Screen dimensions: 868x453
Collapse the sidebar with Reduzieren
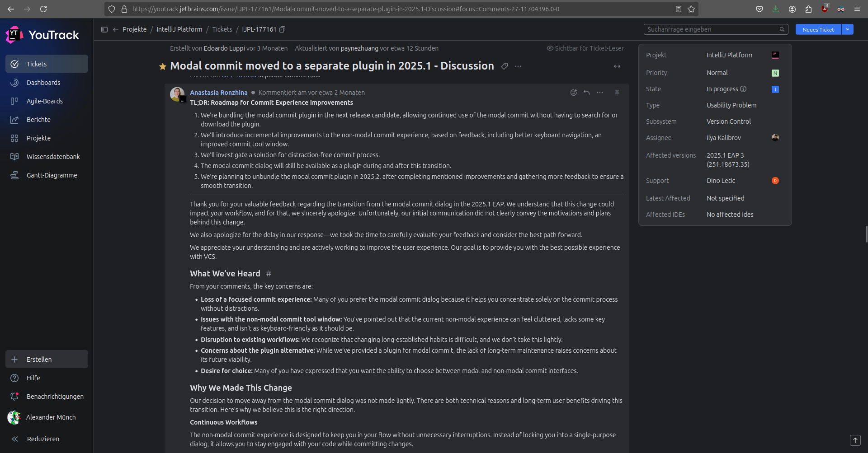click(x=47, y=439)
